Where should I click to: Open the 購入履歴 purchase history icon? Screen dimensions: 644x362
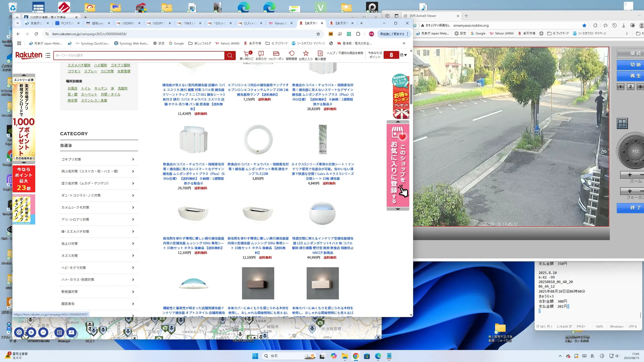pyautogui.click(x=320, y=54)
